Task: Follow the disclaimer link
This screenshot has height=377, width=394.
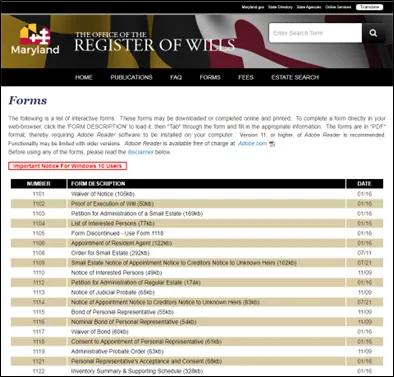Action: [x=140, y=152]
